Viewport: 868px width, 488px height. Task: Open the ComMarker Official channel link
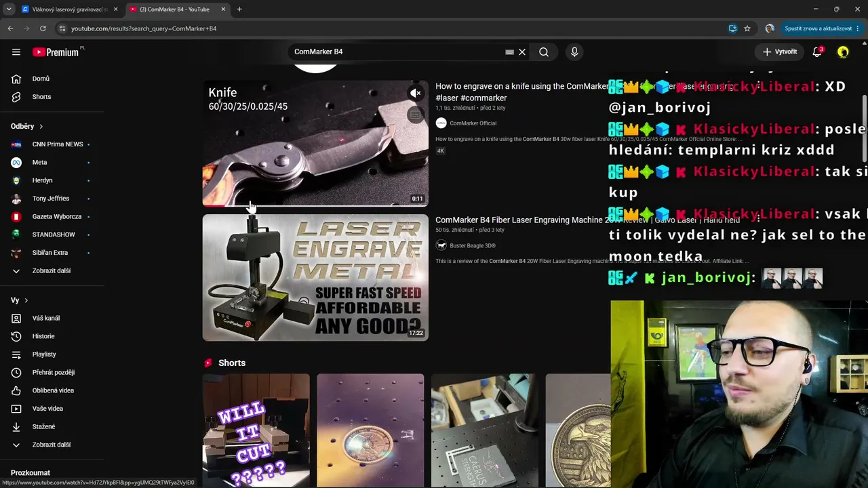click(473, 123)
